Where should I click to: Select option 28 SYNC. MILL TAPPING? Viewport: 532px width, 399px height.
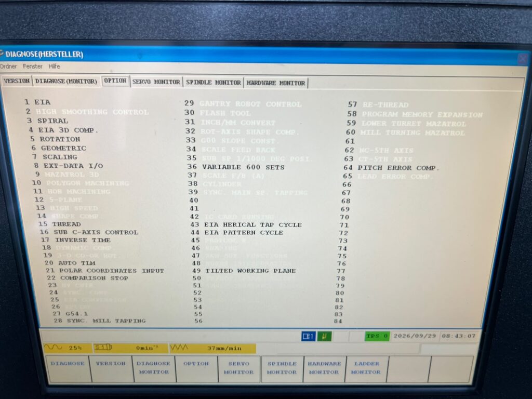click(100, 321)
